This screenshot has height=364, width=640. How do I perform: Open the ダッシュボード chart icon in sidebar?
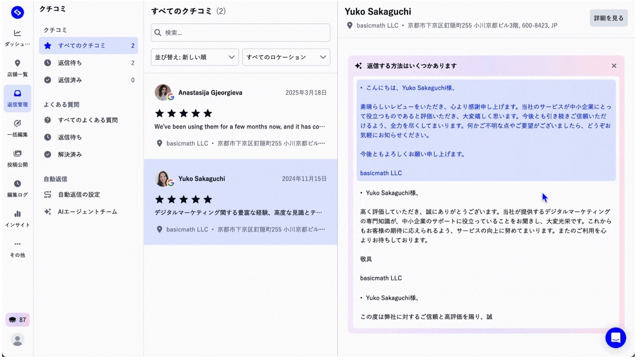coord(17,33)
